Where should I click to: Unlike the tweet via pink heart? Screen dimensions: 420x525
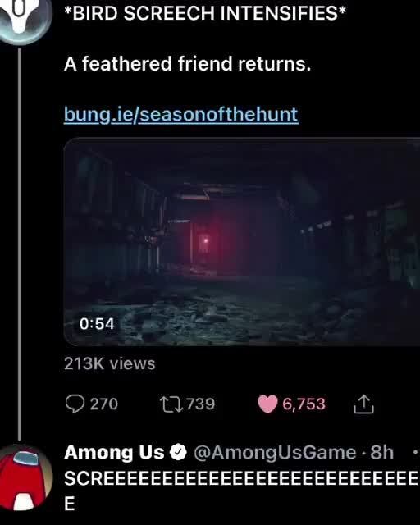[x=267, y=404]
